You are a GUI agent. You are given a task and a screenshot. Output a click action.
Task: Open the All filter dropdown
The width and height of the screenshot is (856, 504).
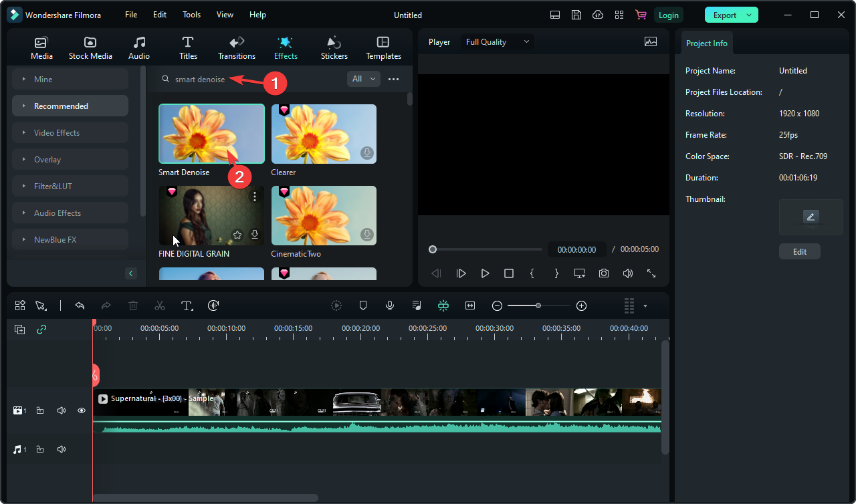(x=363, y=79)
